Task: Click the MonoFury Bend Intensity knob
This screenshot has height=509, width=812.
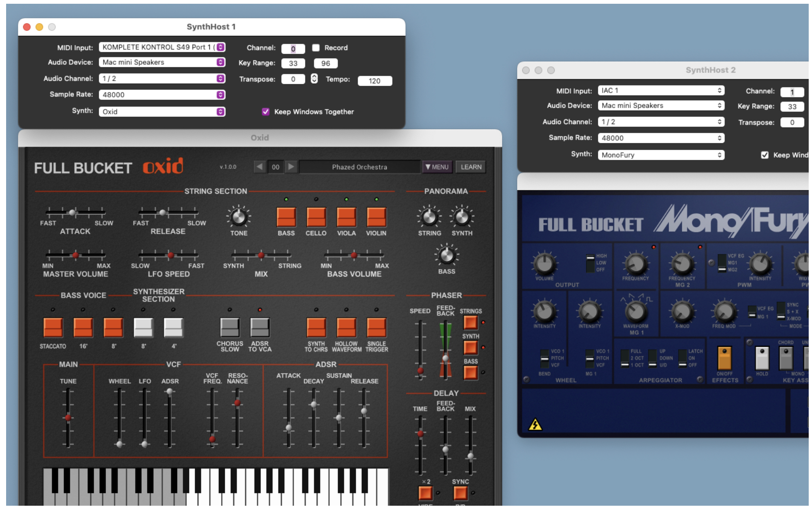Action: [x=544, y=311]
